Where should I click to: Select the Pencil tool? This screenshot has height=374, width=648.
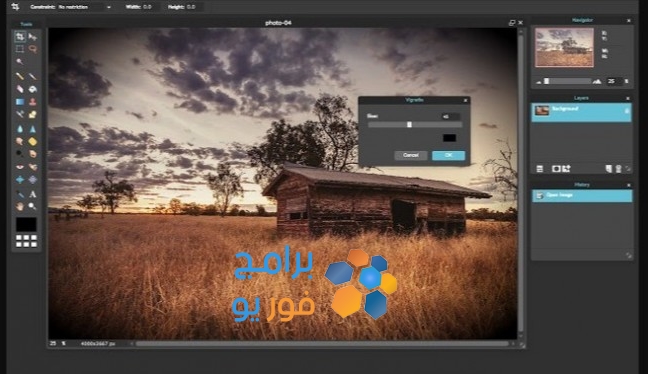(x=19, y=76)
